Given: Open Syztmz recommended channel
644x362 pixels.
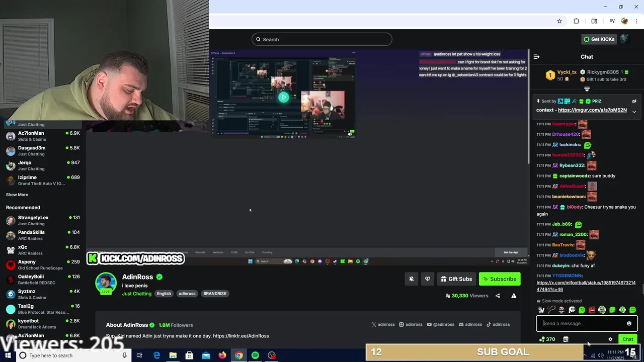Looking at the screenshot, I should [x=43, y=294].
